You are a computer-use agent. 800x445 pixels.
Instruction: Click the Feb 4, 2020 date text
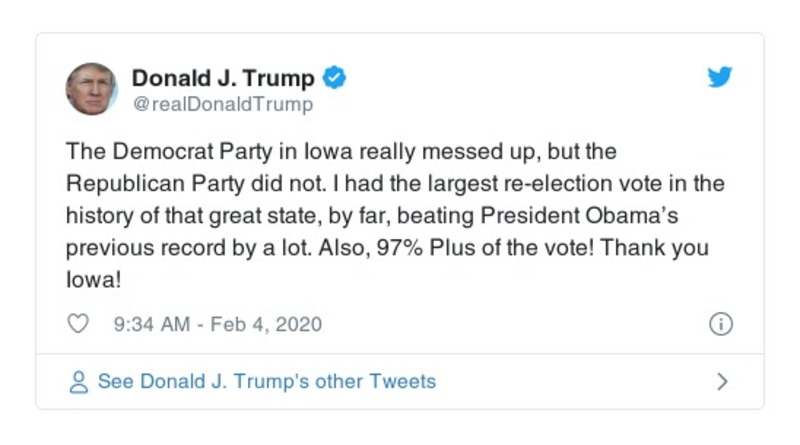(273, 324)
